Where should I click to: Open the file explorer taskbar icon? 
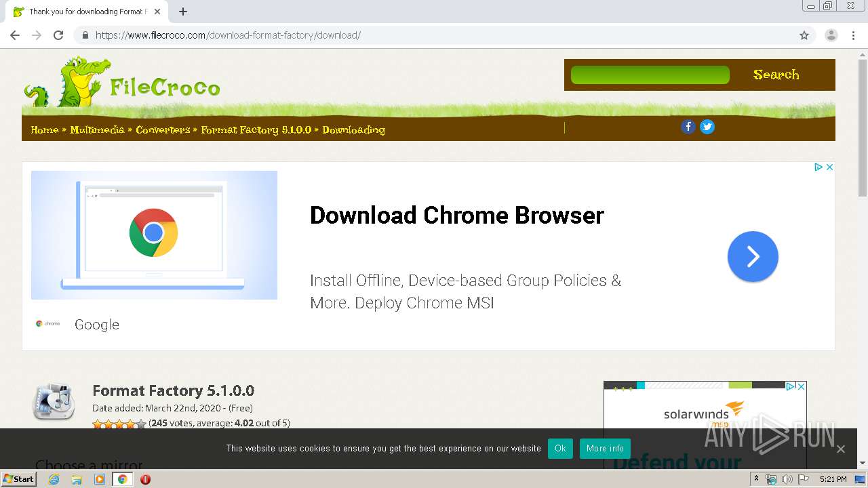(77, 479)
